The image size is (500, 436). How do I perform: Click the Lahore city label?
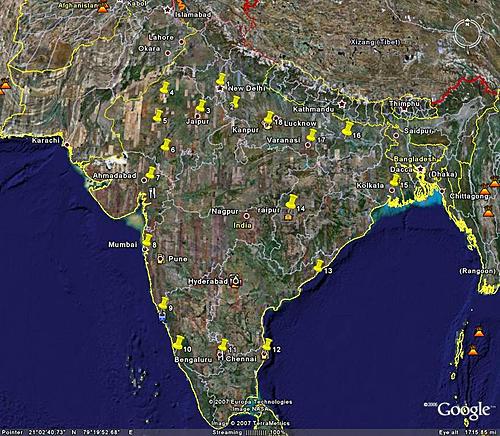pyautogui.click(x=161, y=37)
